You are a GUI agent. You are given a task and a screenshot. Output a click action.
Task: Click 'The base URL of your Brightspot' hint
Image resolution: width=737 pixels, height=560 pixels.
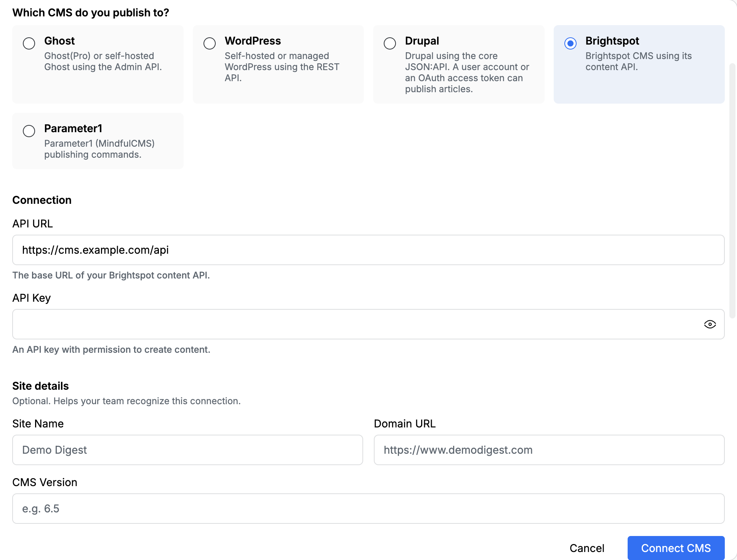coord(111,275)
